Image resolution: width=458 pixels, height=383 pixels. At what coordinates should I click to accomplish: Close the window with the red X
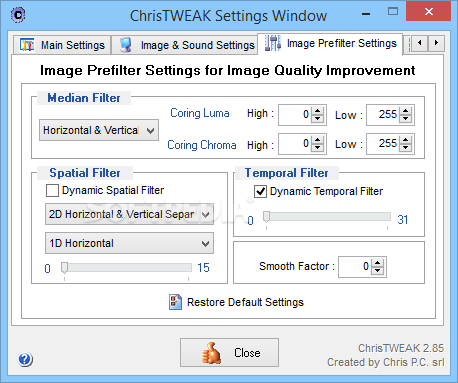429,12
